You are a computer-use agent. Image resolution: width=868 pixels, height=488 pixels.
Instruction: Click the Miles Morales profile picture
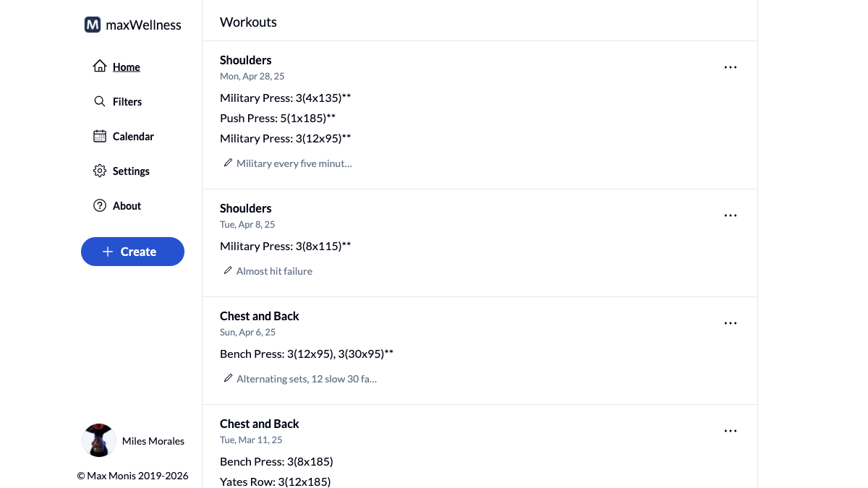98,440
